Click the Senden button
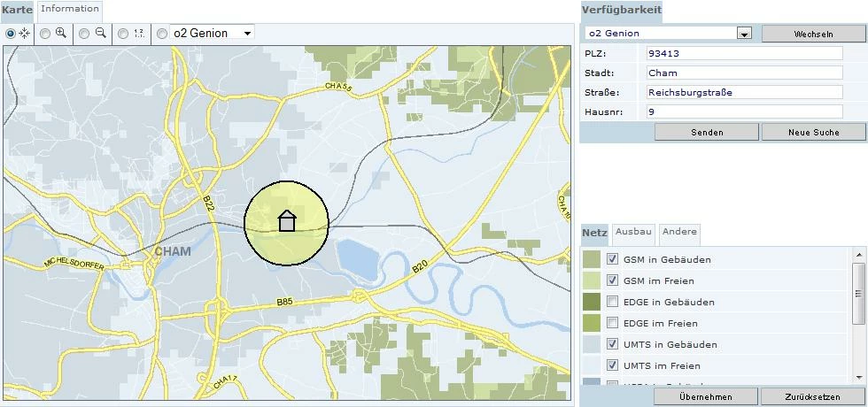The width and height of the screenshot is (868, 407). [x=707, y=133]
